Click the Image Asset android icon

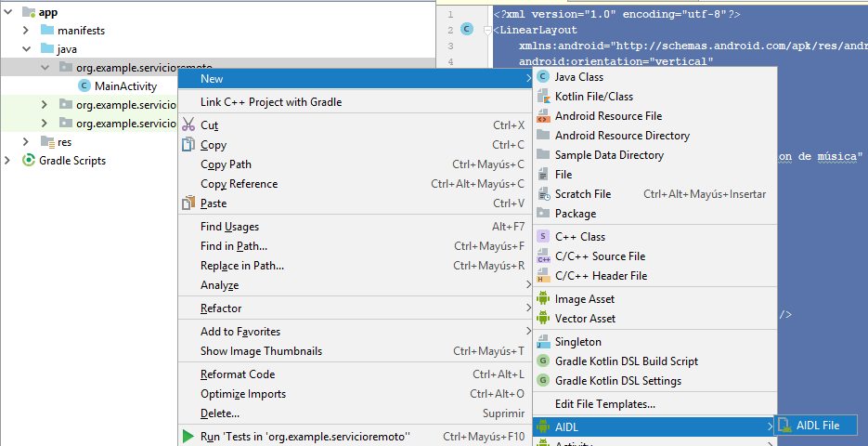(x=543, y=299)
